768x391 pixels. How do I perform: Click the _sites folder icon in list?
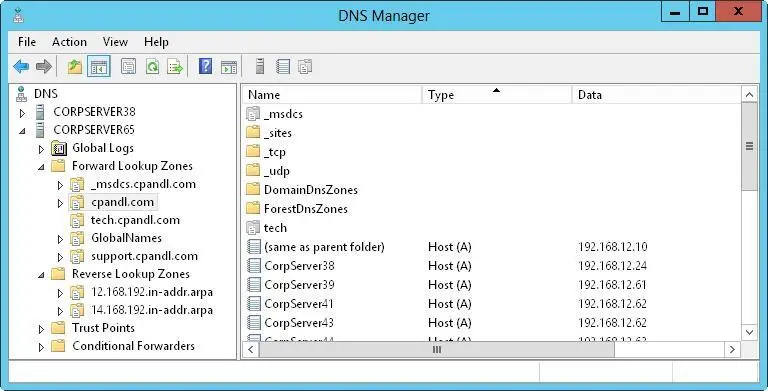253,133
